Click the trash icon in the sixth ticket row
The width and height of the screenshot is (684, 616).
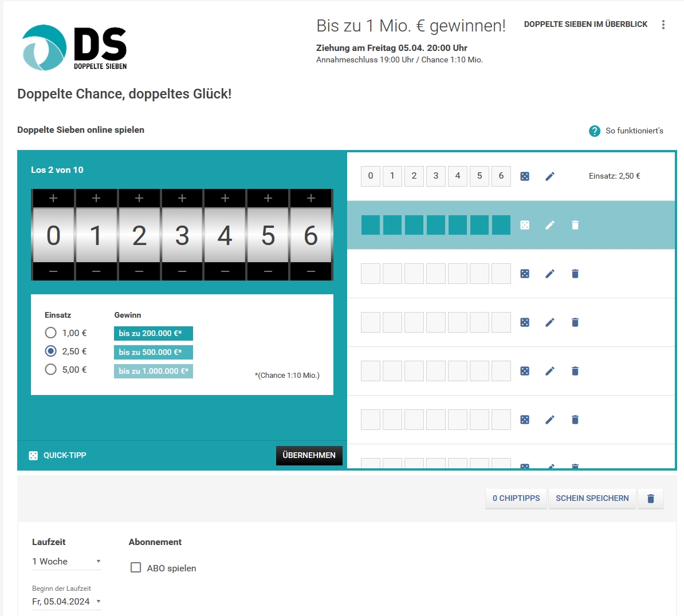click(575, 420)
